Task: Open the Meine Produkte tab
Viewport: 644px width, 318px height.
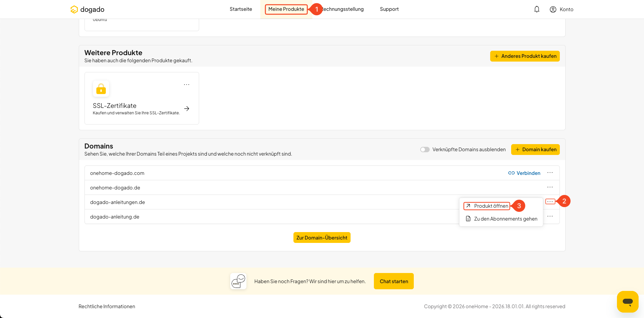Action: (x=286, y=9)
